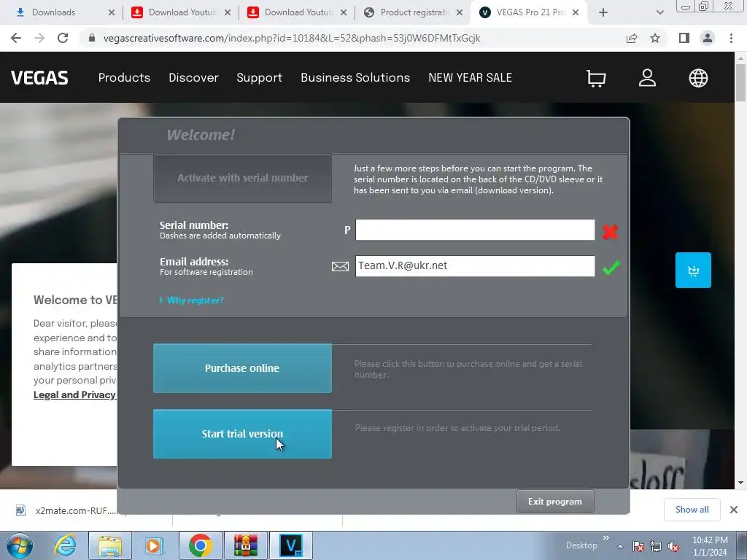The width and height of the screenshot is (747, 560).
Task: Click the email address input field
Action: (475, 265)
